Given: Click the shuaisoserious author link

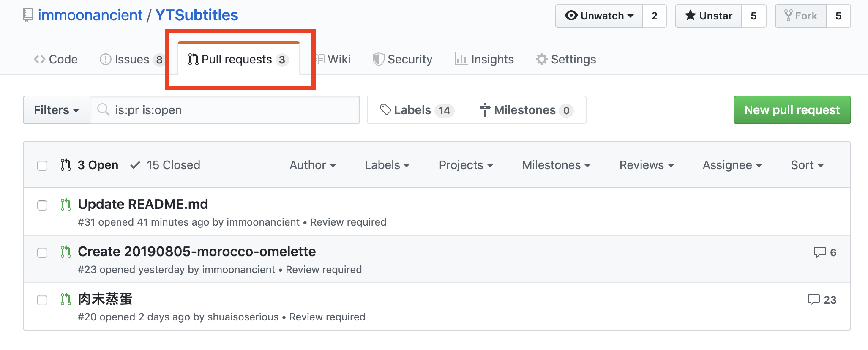Looking at the screenshot, I should point(243,317).
